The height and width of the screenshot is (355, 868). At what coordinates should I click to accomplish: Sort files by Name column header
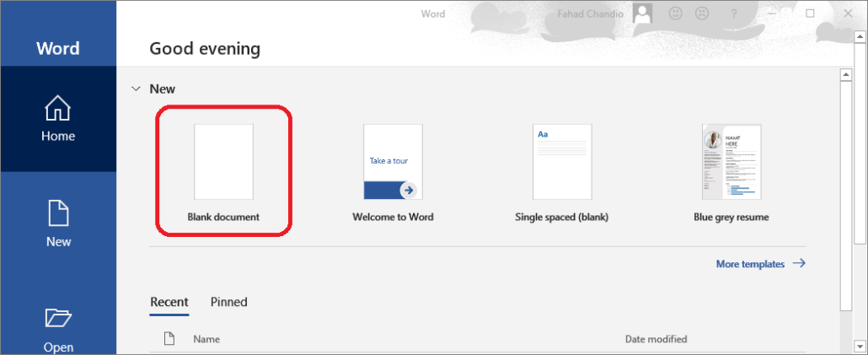tap(206, 339)
